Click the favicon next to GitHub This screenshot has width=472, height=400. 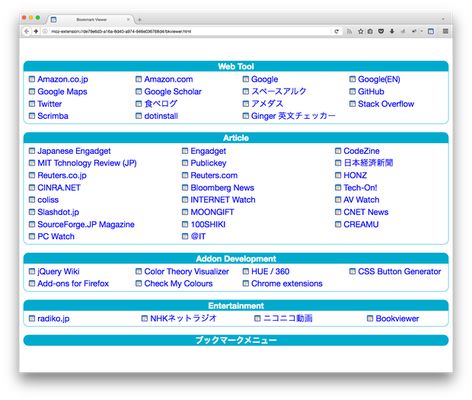(352, 91)
